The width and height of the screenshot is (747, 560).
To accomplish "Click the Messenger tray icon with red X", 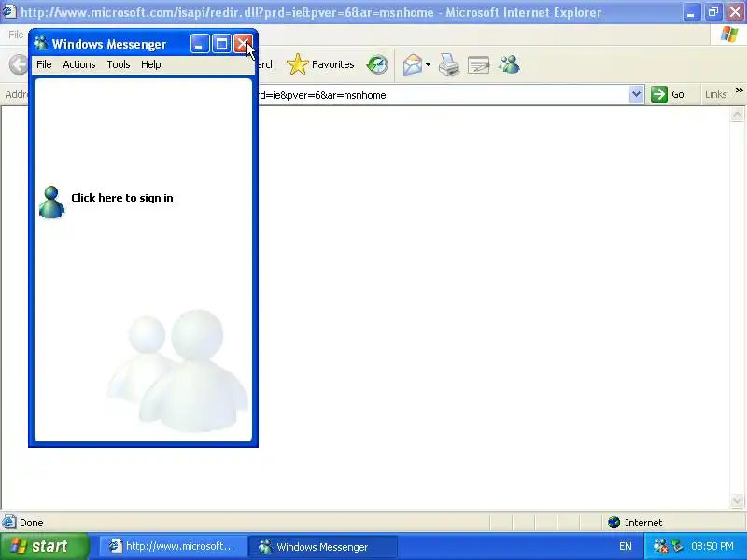I will click(x=660, y=546).
